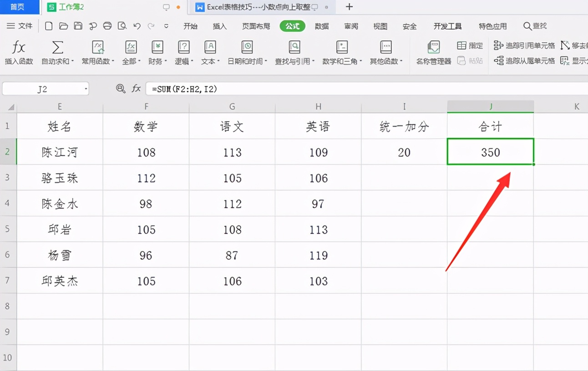Add a new tab with plus button
This screenshot has height=371, width=588.
click(x=349, y=7)
